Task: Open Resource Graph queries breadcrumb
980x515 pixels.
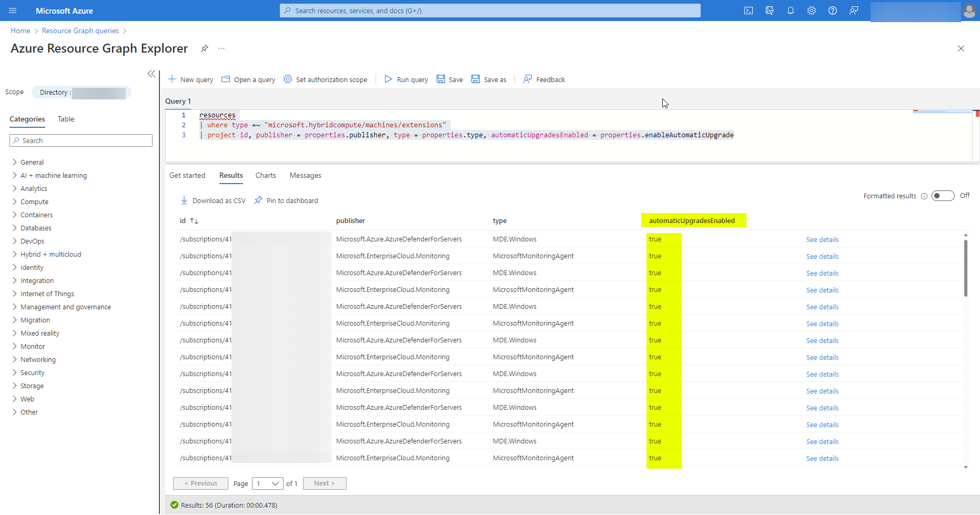Action: click(x=80, y=31)
